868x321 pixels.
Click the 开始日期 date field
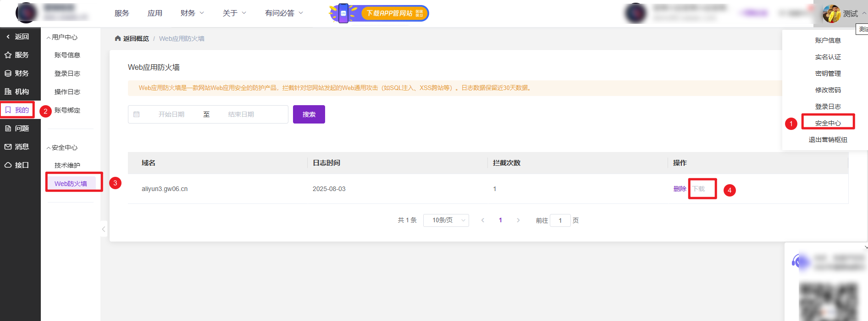pos(171,114)
